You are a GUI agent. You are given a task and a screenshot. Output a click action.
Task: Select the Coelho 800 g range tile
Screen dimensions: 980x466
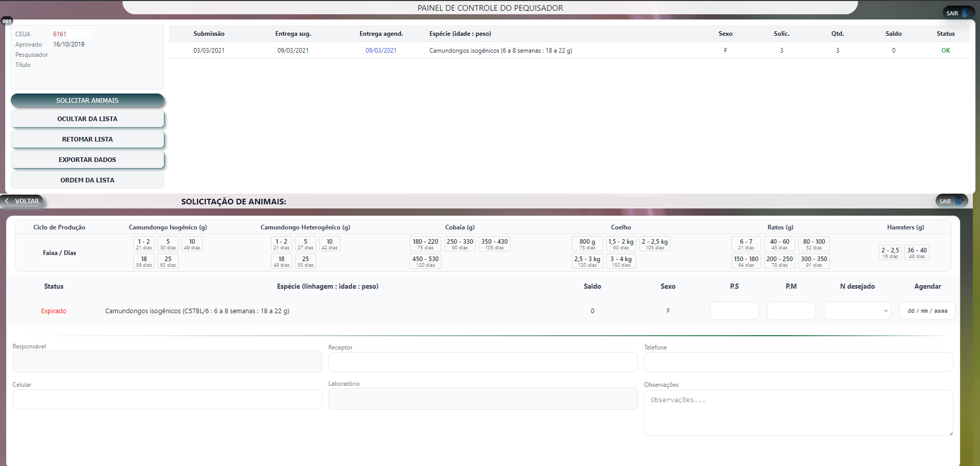tap(587, 244)
